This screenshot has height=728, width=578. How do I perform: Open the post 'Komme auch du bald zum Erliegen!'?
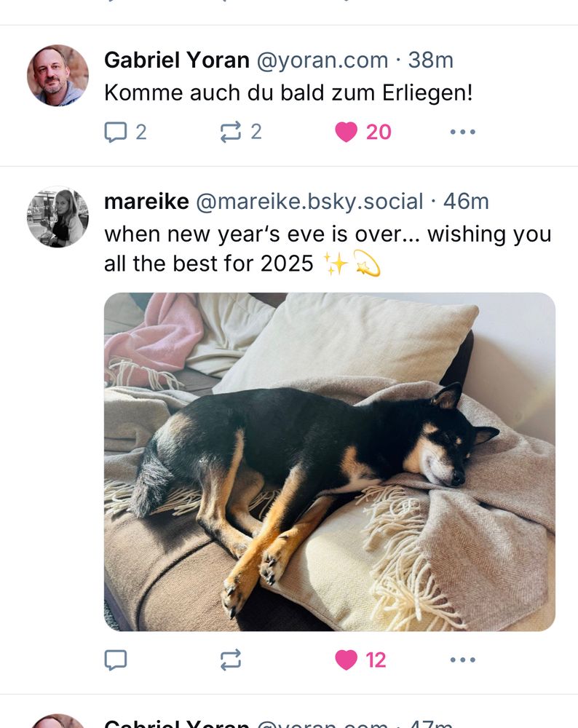(288, 92)
